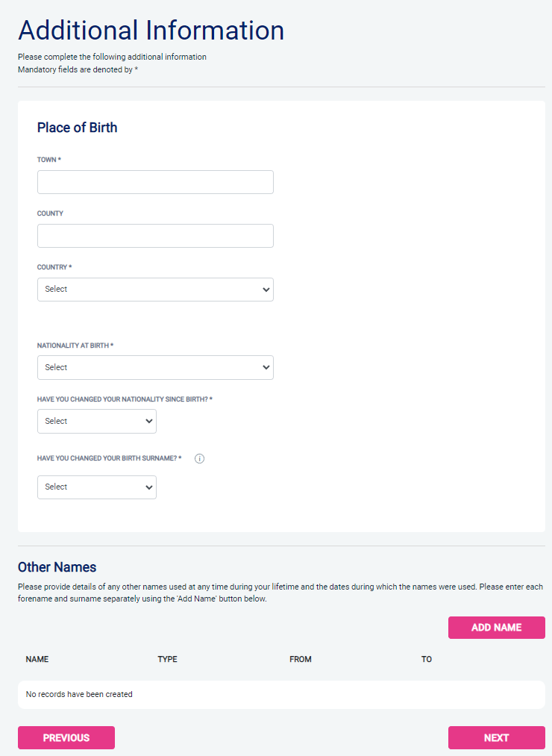Select the To column header

click(x=427, y=660)
